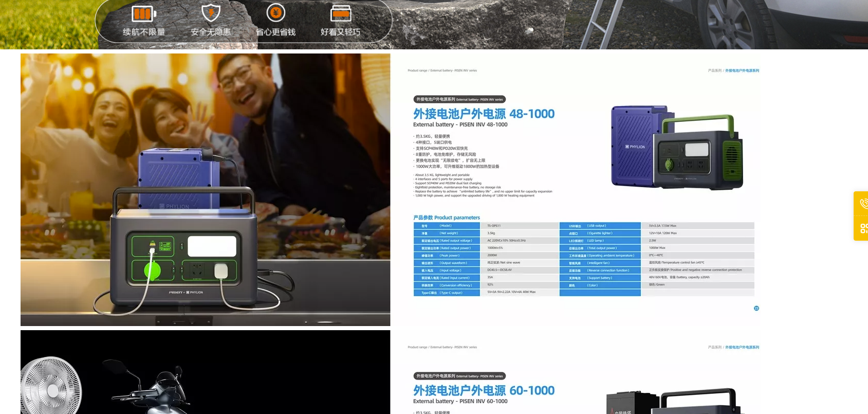The width and height of the screenshot is (868, 414).
Task: Click the 续航不限量 label
Action: tap(144, 32)
